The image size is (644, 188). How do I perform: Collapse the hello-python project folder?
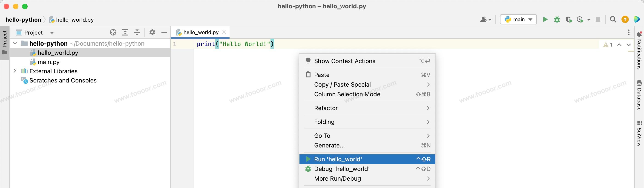tap(15, 43)
